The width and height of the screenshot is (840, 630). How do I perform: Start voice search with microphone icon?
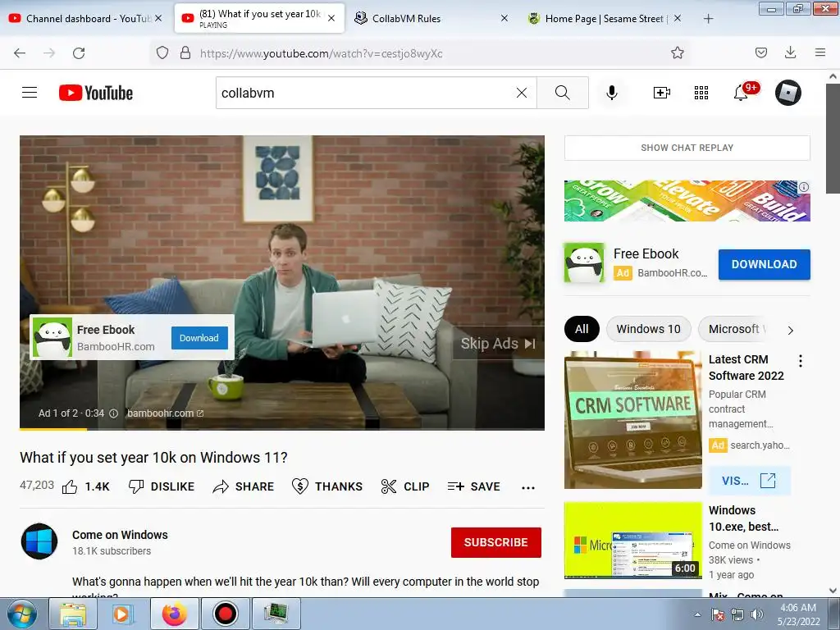click(612, 93)
